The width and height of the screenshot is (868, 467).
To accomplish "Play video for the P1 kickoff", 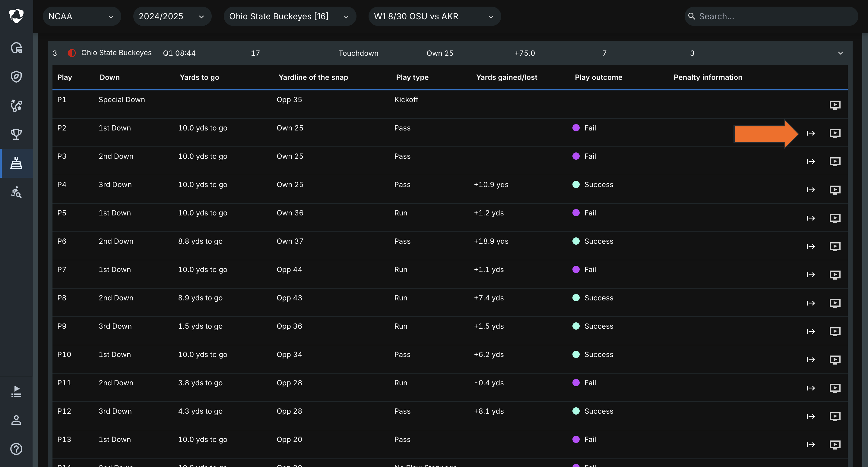I will pos(835,105).
